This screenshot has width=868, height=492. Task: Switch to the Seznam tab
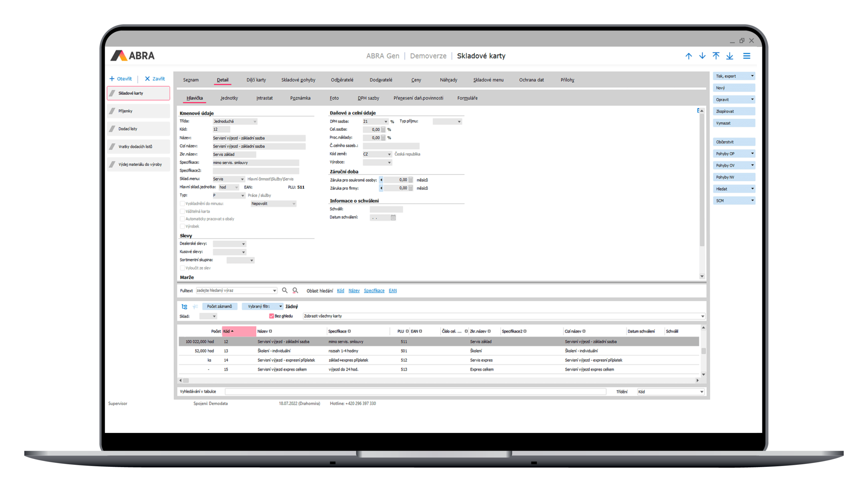(191, 80)
